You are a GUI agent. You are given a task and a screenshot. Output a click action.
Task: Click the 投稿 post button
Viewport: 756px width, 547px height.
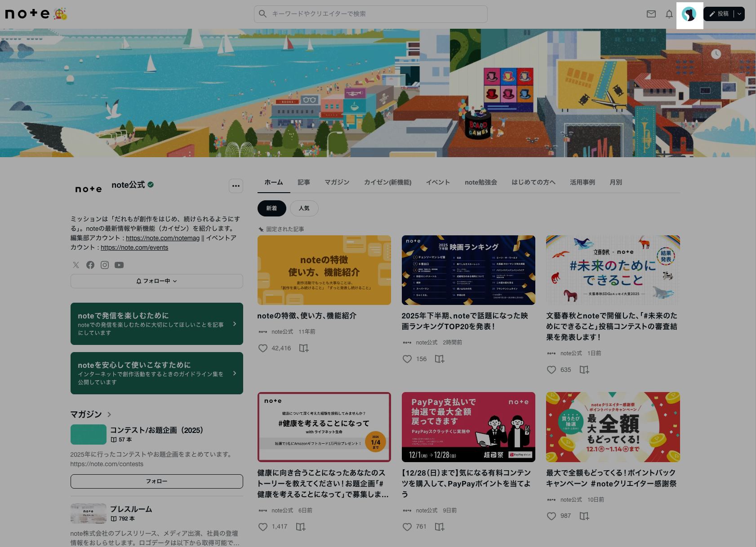(x=719, y=14)
